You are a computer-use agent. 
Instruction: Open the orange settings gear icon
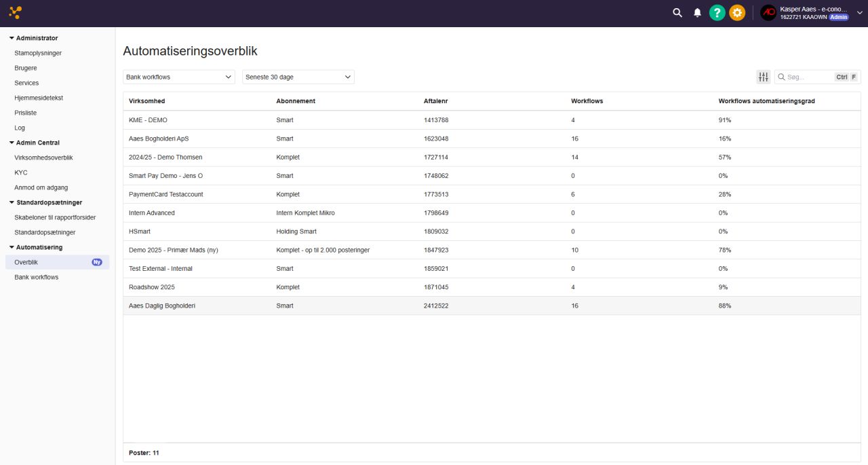[737, 13]
